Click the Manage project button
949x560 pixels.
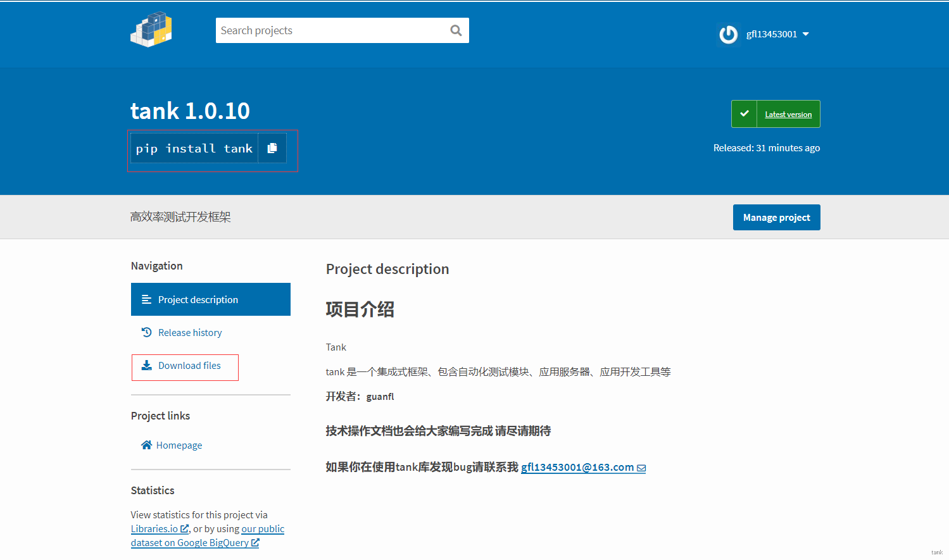click(777, 217)
